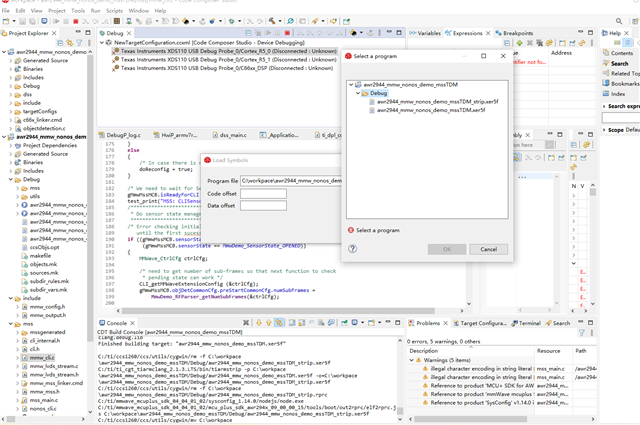Click the magnifier Search icon beside the hammer
The image size is (640, 425).
(x=290, y=21)
